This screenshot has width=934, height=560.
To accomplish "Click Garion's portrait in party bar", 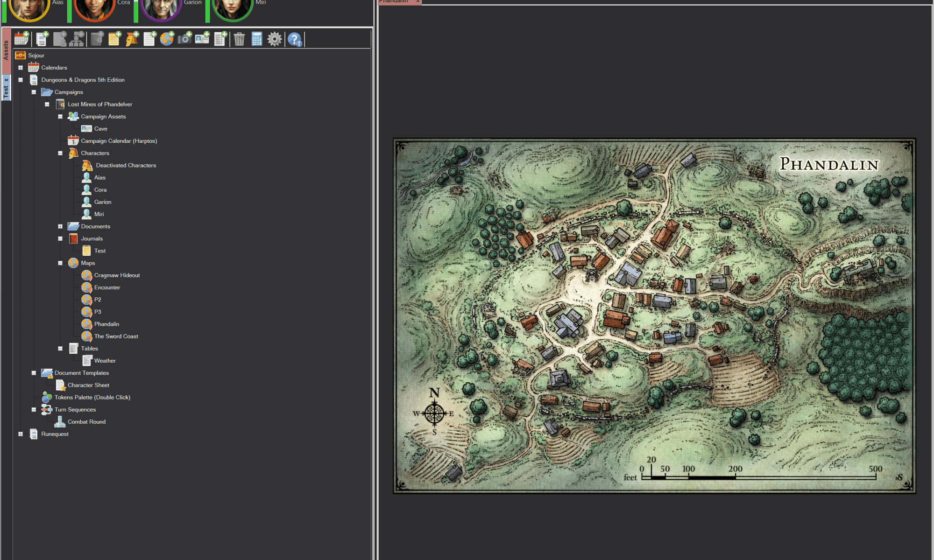I will 161,8.
